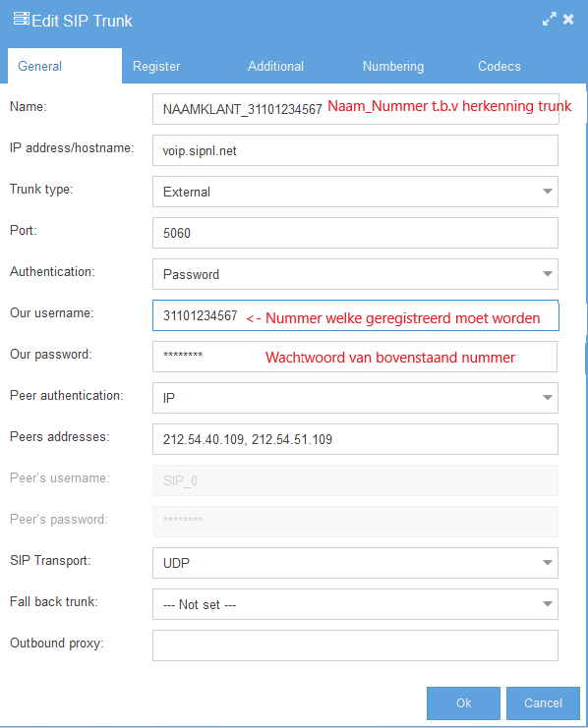Open the SIP Transport dropdown
This screenshot has width=588, height=728.
[x=355, y=563]
